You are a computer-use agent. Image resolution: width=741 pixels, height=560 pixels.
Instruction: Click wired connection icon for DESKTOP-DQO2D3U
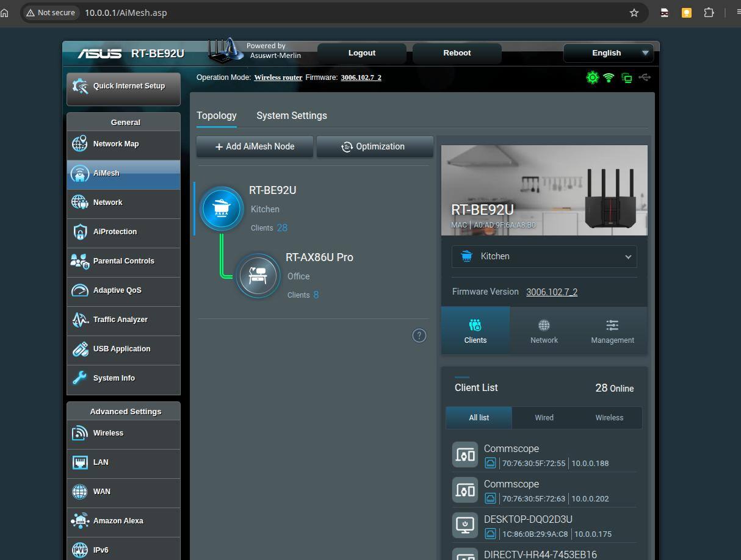[490, 534]
